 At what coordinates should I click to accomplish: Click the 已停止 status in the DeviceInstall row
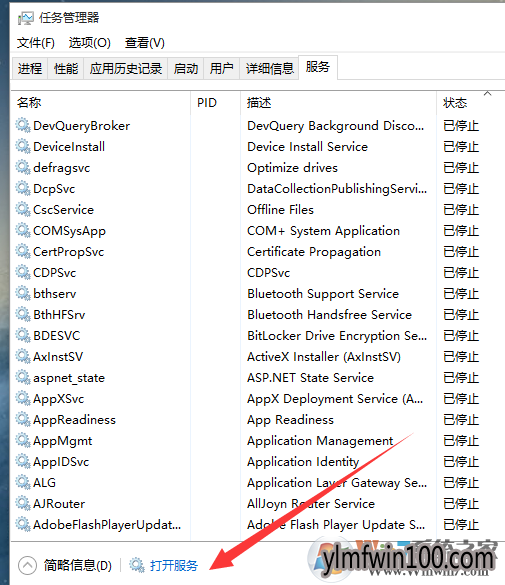click(461, 147)
